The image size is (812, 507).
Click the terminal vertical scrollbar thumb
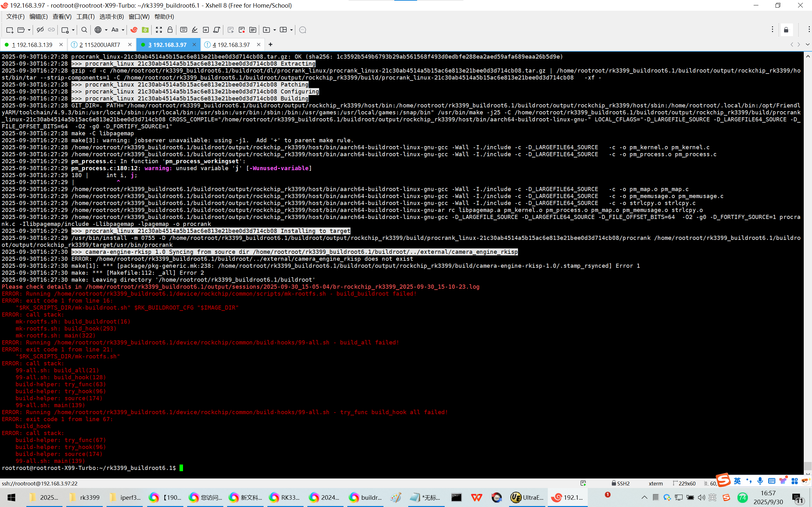(808, 465)
